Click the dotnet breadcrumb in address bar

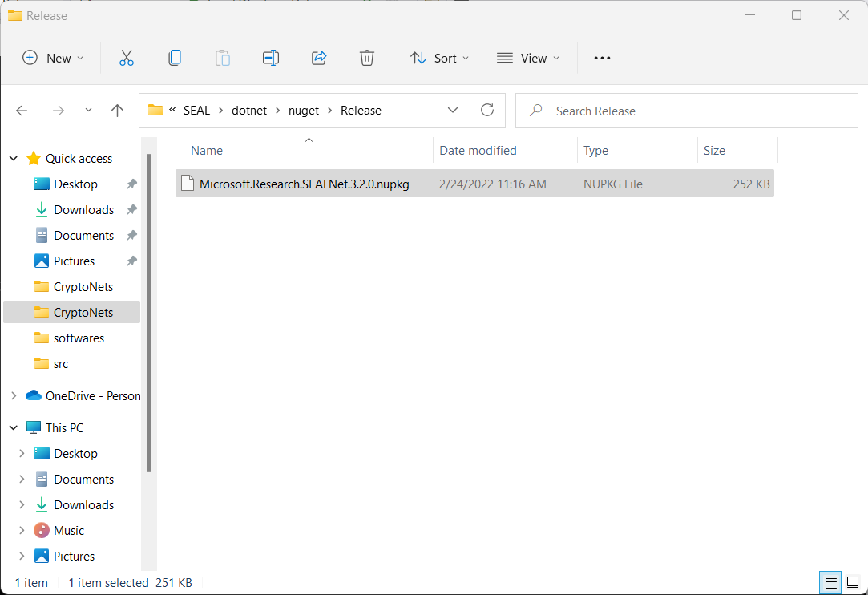[248, 111]
